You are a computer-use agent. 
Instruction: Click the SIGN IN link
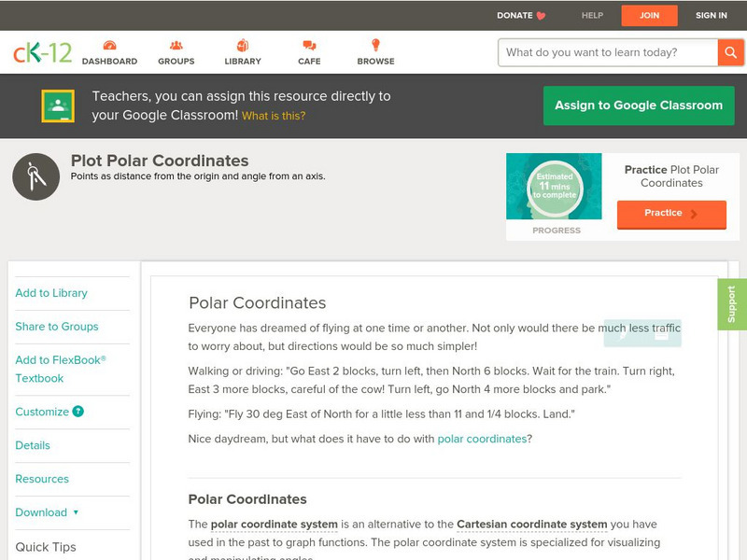(x=711, y=15)
